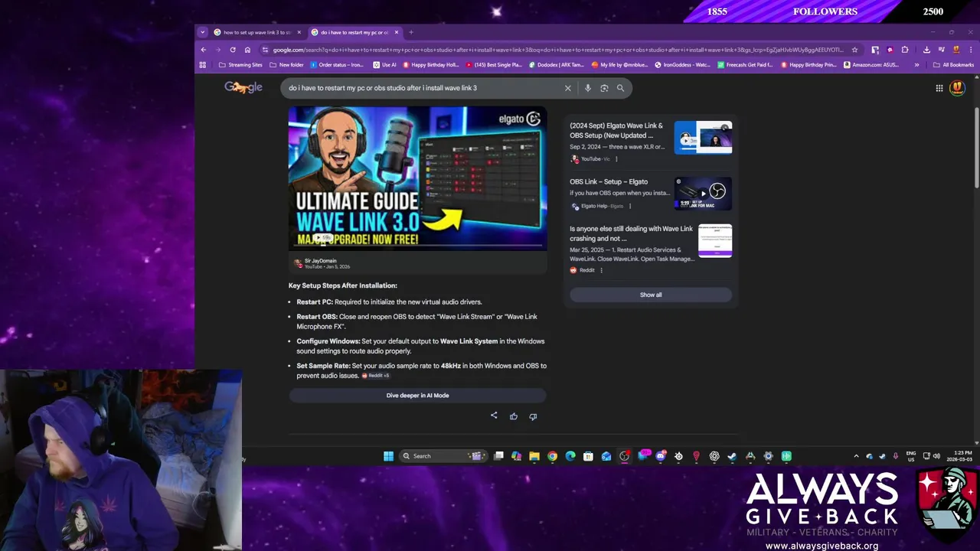Open more options for the YouTube result
Viewport: 980px width, 551px height.
tap(616, 159)
